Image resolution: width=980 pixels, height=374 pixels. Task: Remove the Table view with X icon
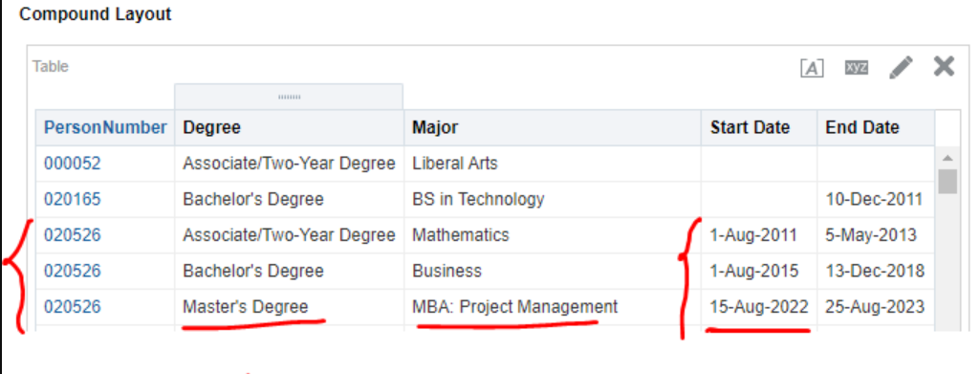tap(944, 66)
